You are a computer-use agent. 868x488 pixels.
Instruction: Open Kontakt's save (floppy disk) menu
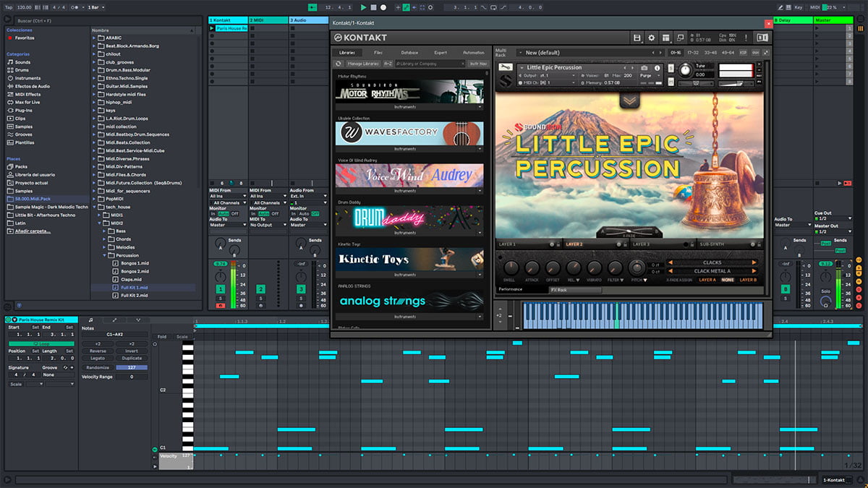pyautogui.click(x=637, y=38)
